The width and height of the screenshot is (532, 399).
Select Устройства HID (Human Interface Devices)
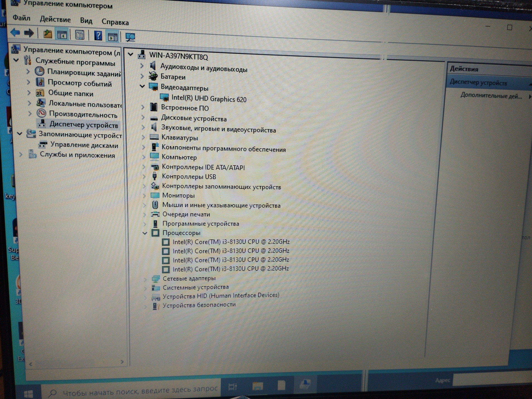(221, 296)
